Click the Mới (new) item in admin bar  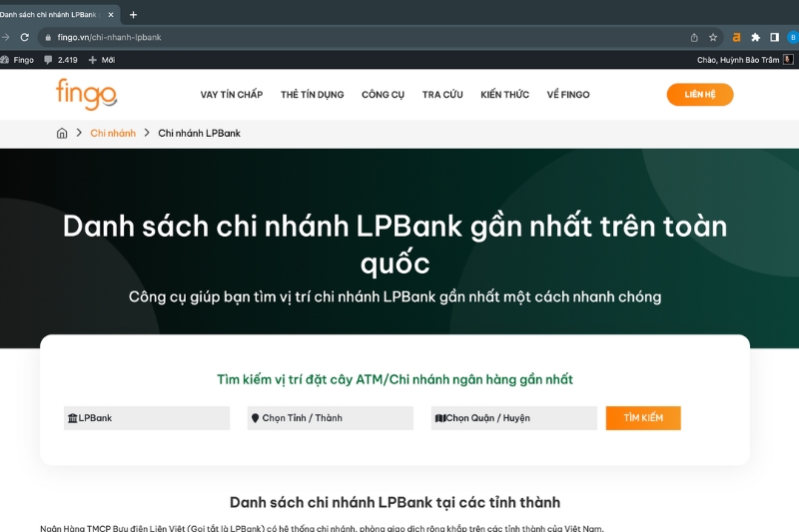[102, 60]
